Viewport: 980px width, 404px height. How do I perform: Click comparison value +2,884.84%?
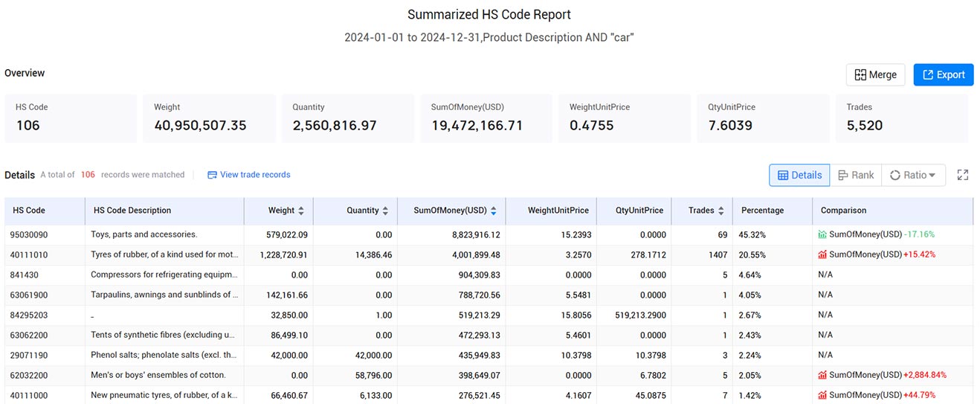pyautogui.click(x=925, y=375)
